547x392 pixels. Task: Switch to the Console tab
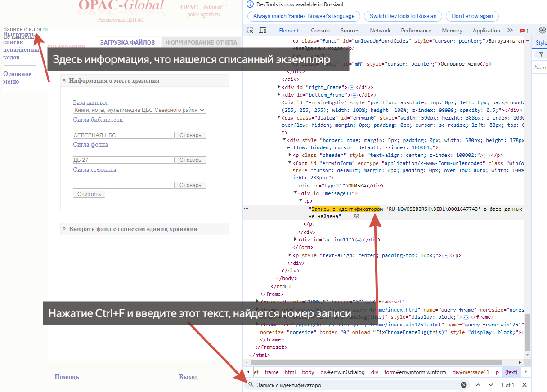(x=320, y=31)
